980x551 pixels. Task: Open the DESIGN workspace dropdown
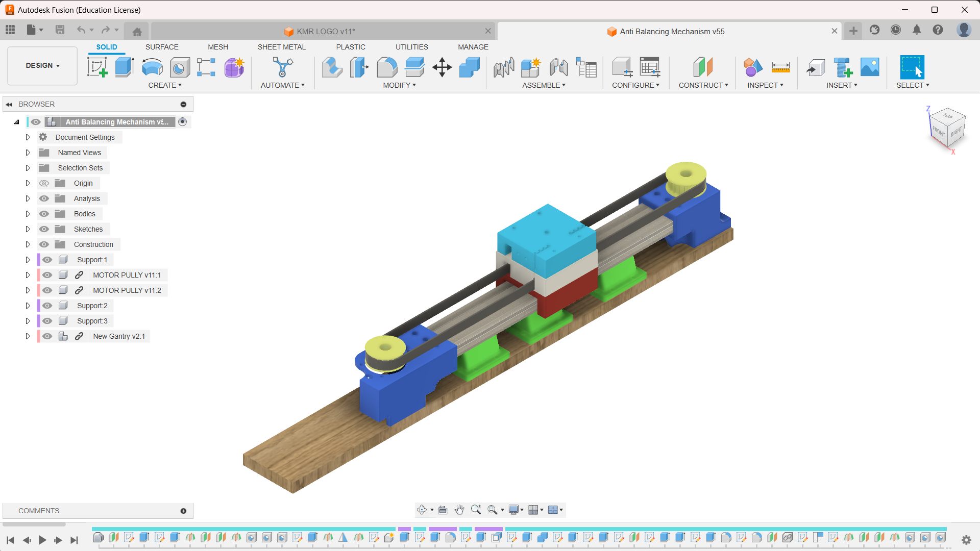click(x=42, y=66)
